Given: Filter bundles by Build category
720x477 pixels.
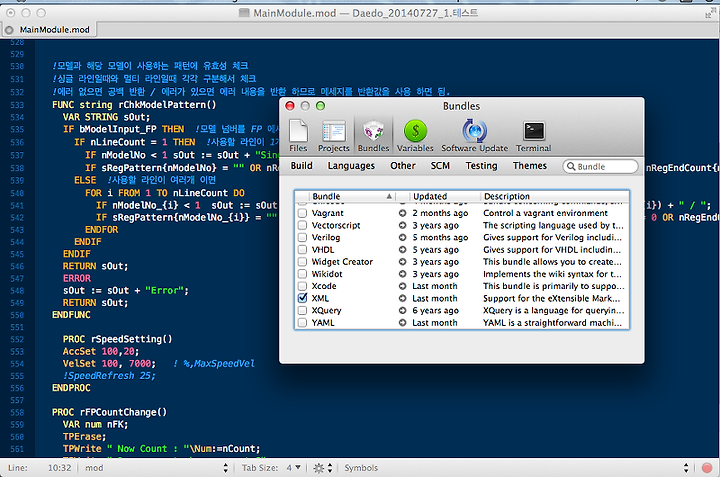Looking at the screenshot, I should pos(301,166).
